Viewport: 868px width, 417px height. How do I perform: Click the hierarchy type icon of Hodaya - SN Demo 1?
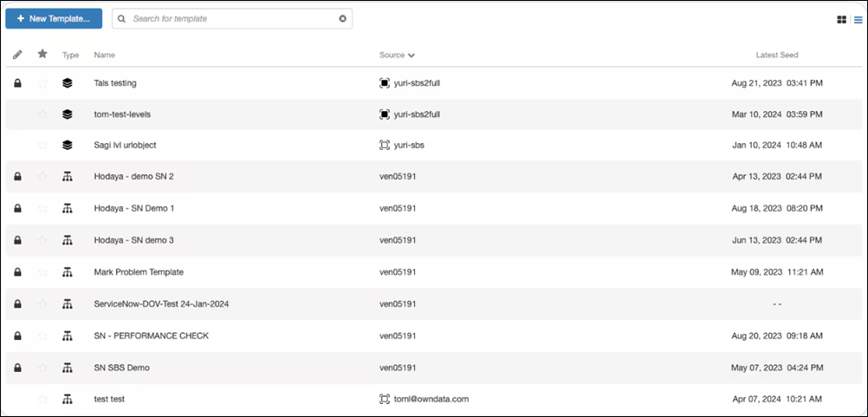[x=68, y=208]
